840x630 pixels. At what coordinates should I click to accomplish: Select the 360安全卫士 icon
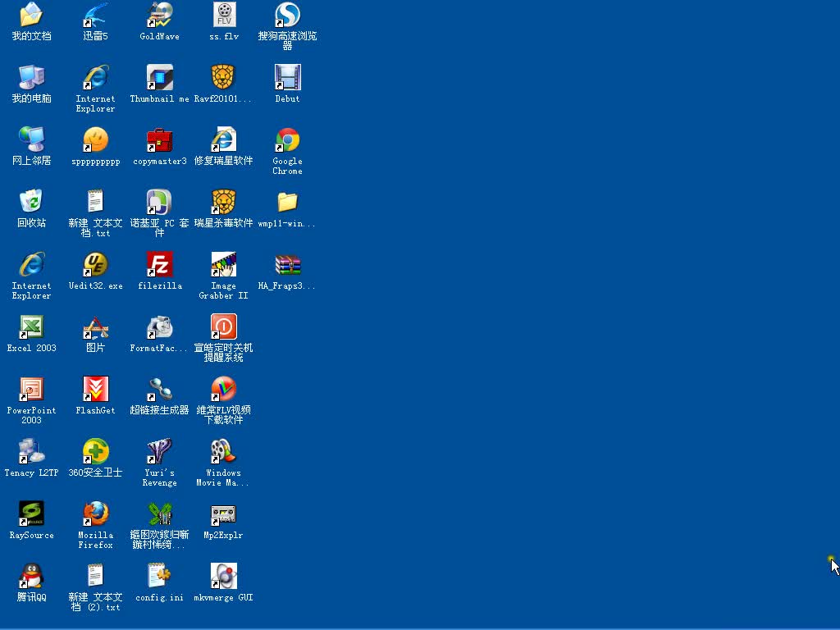coord(95,452)
